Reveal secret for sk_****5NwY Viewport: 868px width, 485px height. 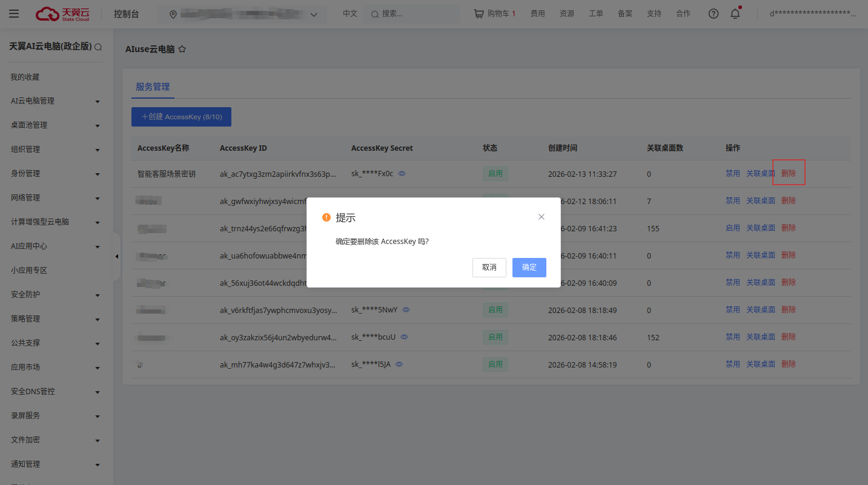(406, 310)
